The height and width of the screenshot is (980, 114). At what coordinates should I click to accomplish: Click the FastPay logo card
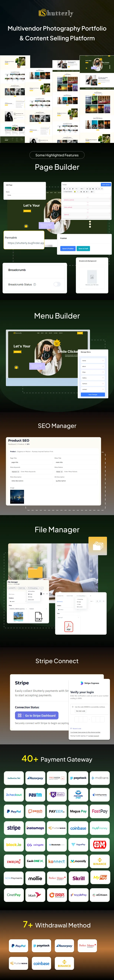coord(100,811)
